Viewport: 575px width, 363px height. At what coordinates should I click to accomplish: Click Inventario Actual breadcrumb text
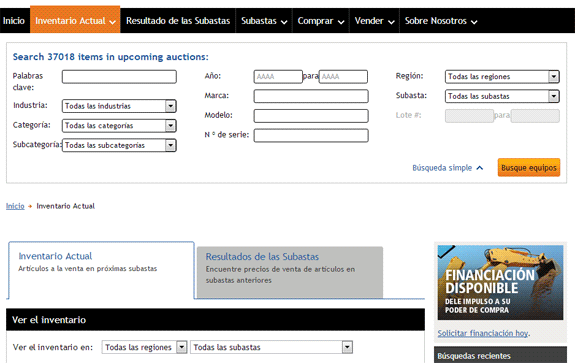(x=66, y=206)
